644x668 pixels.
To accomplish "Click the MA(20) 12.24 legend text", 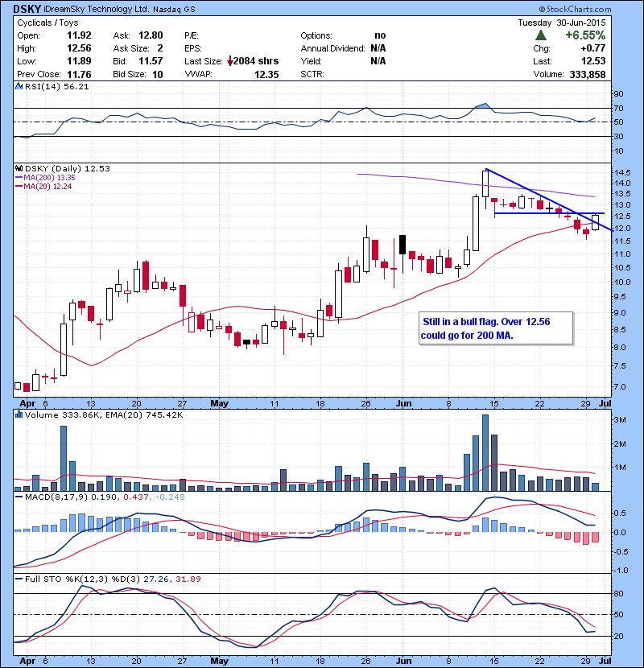I will pos(47,186).
